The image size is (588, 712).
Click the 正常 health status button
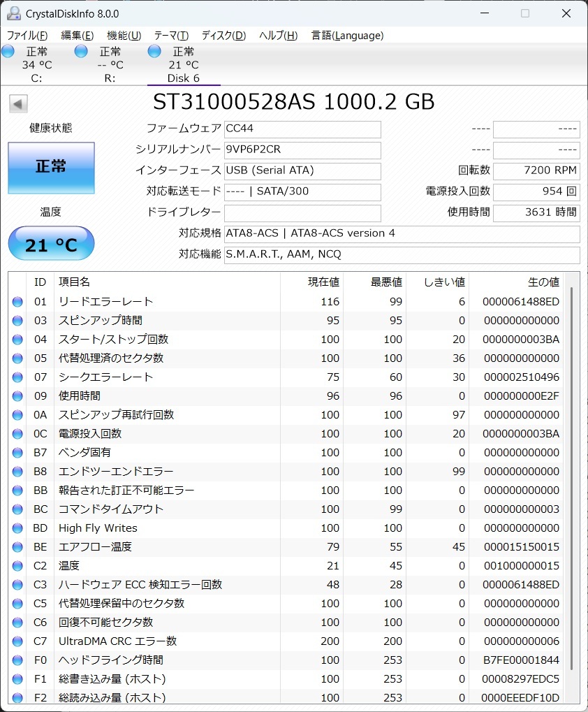tap(51, 168)
